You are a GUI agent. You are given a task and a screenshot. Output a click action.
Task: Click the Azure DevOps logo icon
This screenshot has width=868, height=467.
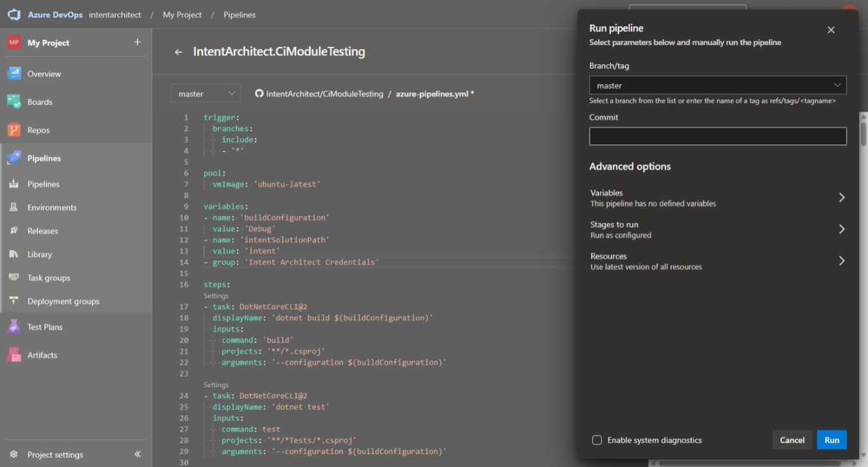(14, 15)
